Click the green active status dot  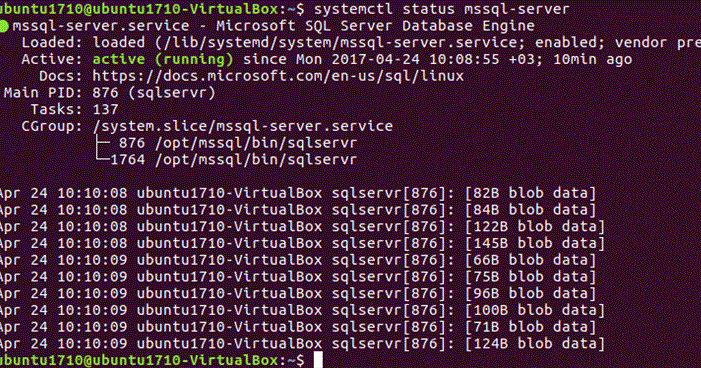click(x=4, y=26)
